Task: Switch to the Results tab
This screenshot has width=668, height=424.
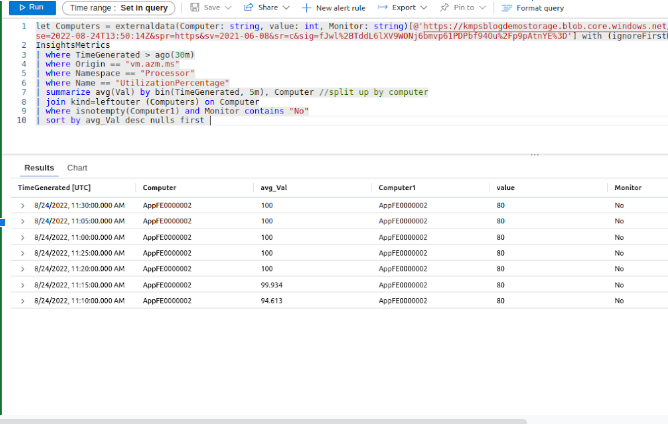Action: click(x=39, y=168)
